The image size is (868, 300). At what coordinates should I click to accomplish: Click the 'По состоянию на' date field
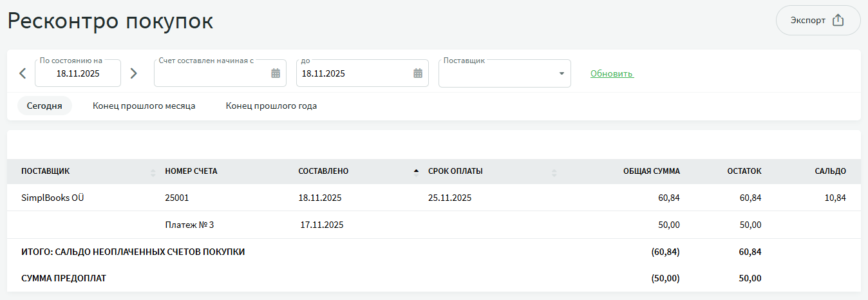[78, 73]
